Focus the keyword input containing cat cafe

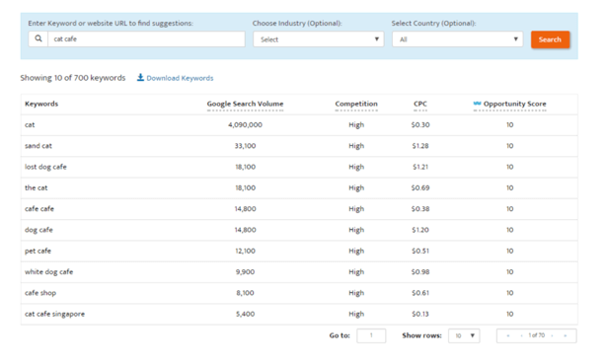pyautogui.click(x=146, y=38)
